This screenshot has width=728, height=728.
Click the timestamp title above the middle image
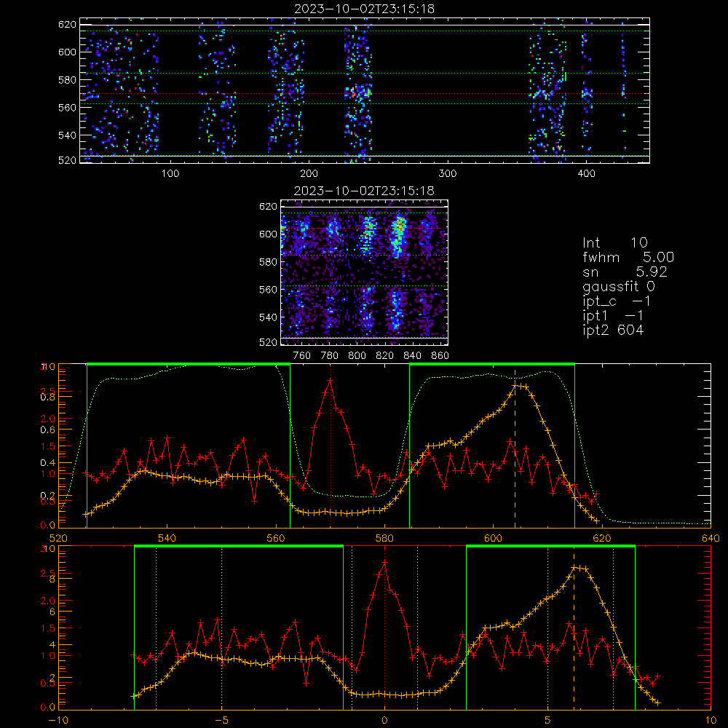coord(365,191)
